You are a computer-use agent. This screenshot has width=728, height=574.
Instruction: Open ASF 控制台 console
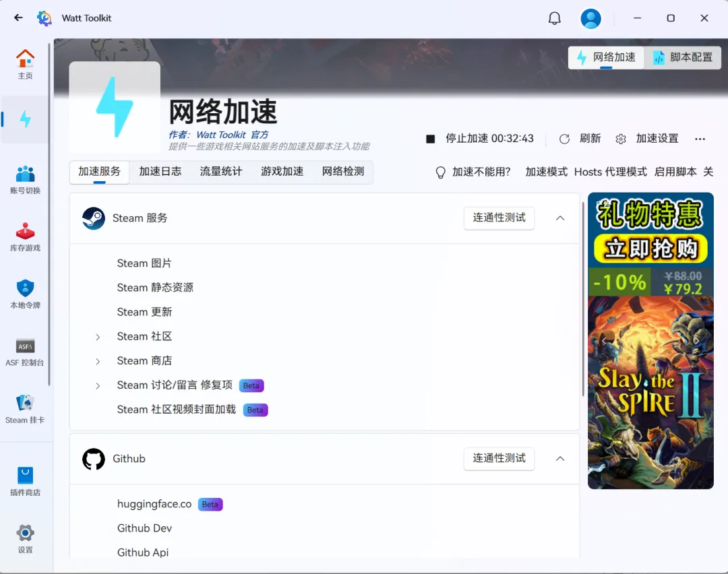(x=25, y=352)
